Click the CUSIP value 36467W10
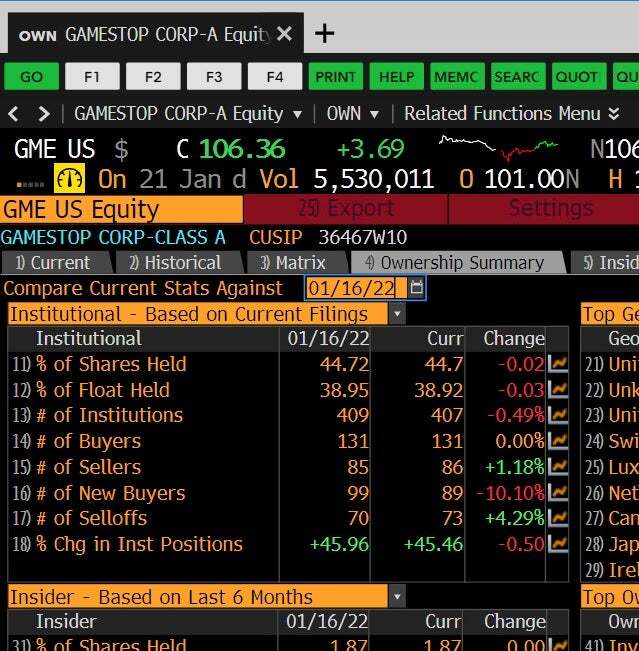The width and height of the screenshot is (639, 651). point(363,237)
